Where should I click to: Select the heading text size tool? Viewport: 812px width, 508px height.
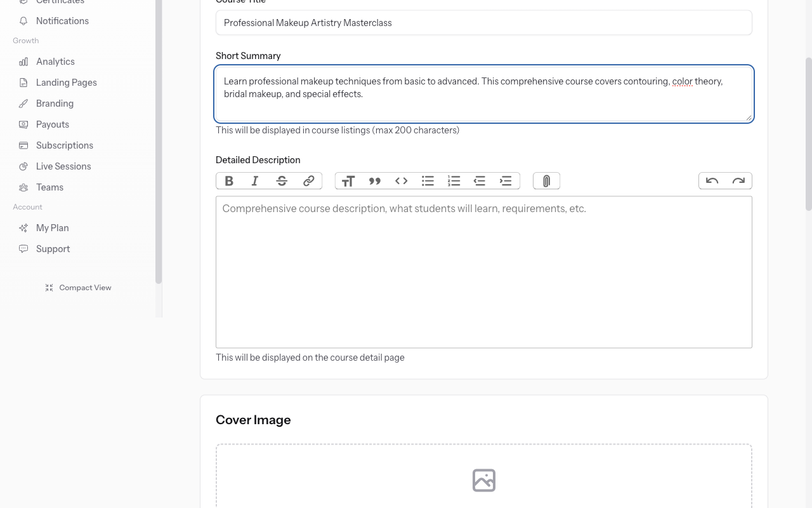coord(348,181)
